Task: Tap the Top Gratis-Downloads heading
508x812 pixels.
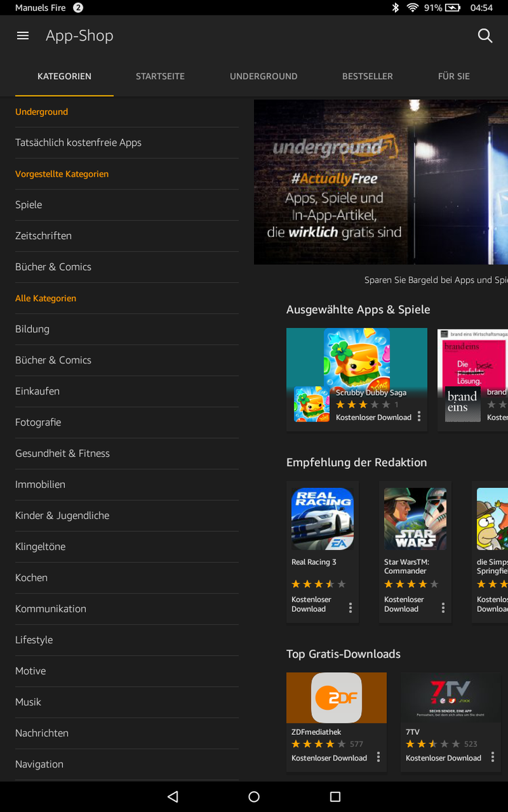Action: (x=343, y=654)
